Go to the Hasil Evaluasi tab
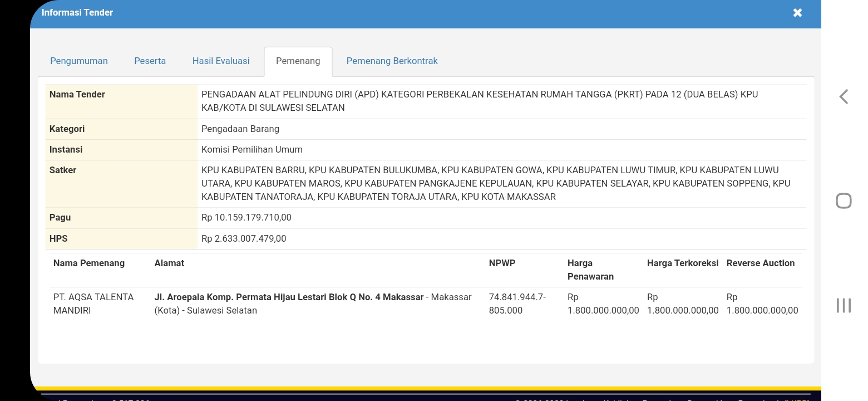 point(221,61)
